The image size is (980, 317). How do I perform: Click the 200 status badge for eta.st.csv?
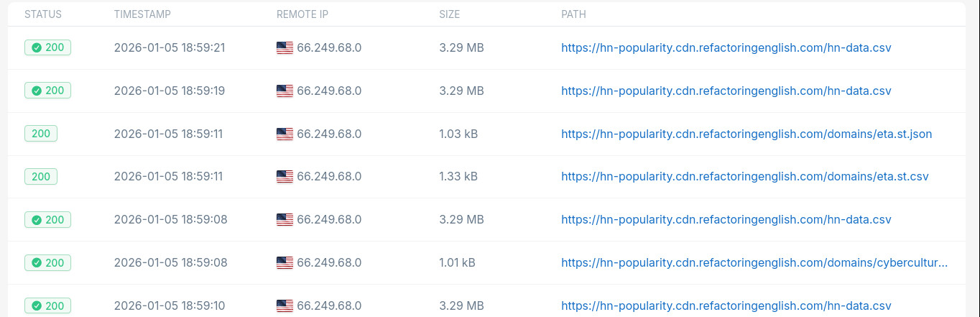(x=41, y=177)
